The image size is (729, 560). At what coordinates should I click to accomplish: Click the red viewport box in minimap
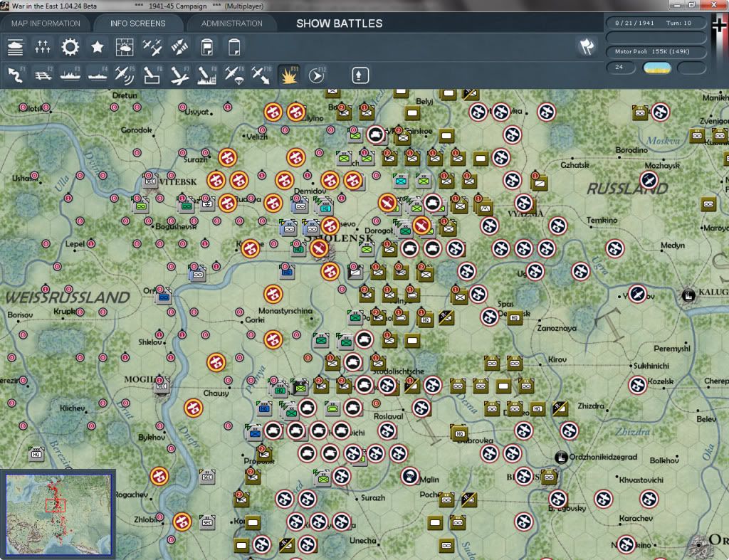click(56, 505)
